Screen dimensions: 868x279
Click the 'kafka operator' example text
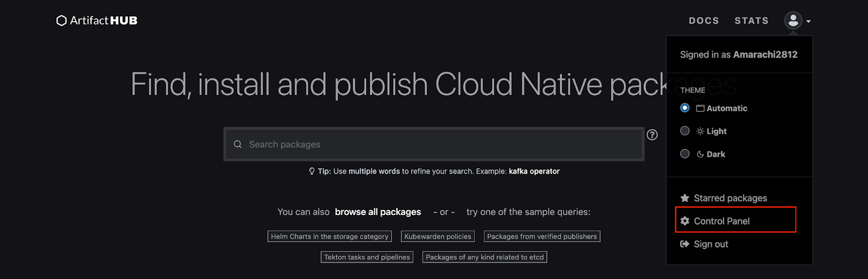pos(534,171)
